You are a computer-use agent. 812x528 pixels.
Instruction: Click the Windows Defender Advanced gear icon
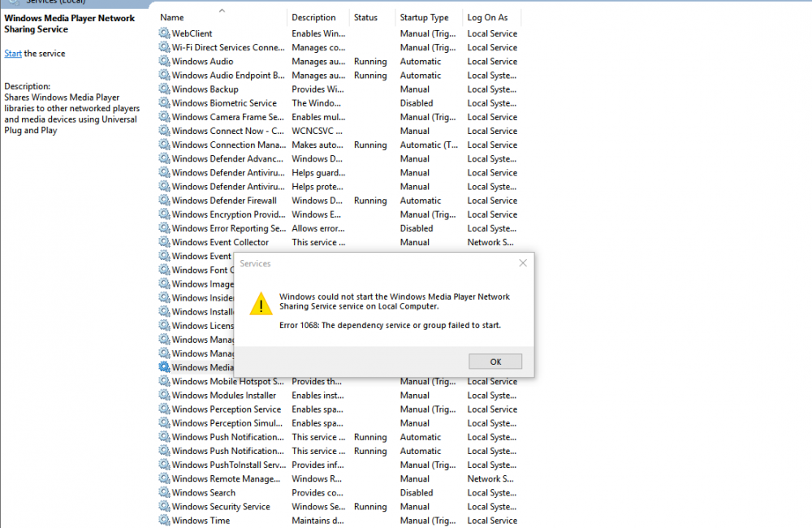(164, 159)
